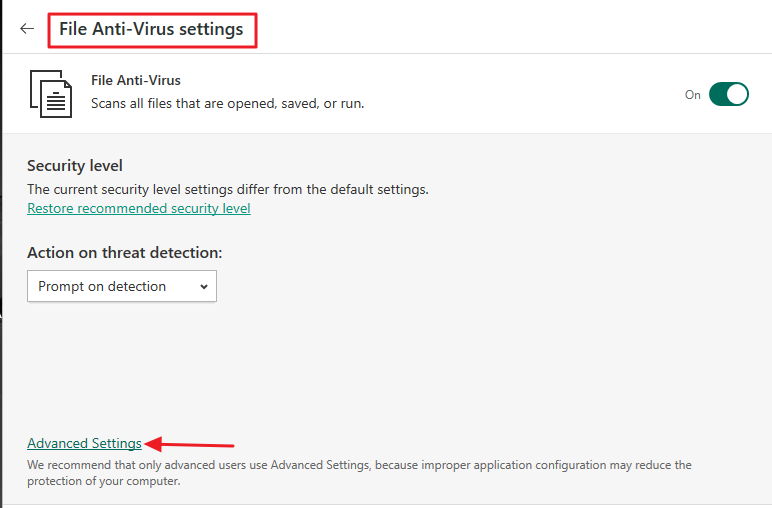Open the Advanced Settings link
772x508 pixels.
(x=85, y=443)
